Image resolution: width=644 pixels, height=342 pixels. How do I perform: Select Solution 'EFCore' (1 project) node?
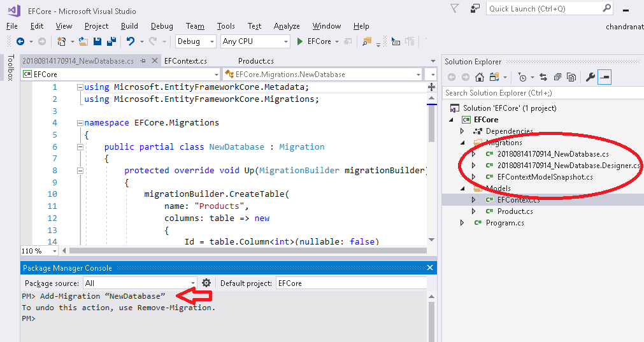point(510,108)
